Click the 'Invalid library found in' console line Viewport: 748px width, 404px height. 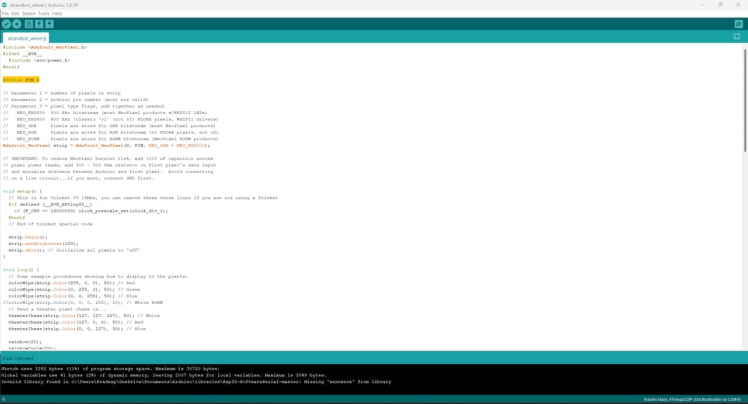pyautogui.click(x=196, y=382)
